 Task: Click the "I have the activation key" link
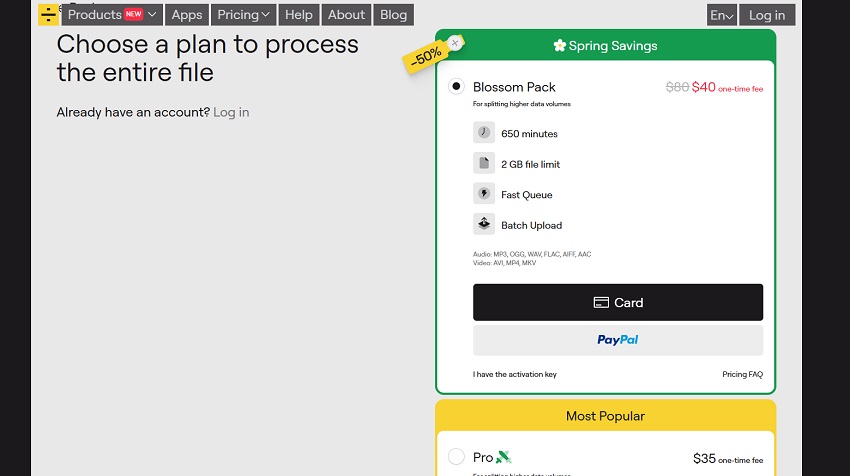click(515, 375)
